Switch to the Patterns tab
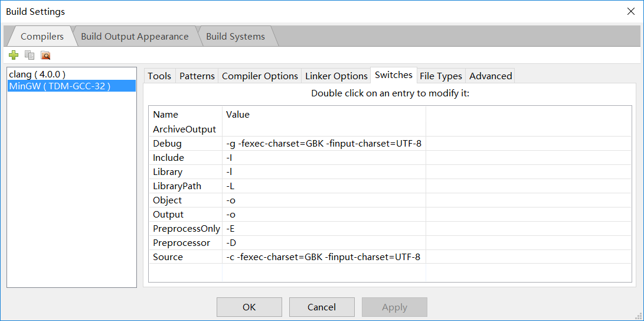This screenshot has height=321, width=644. 197,76
